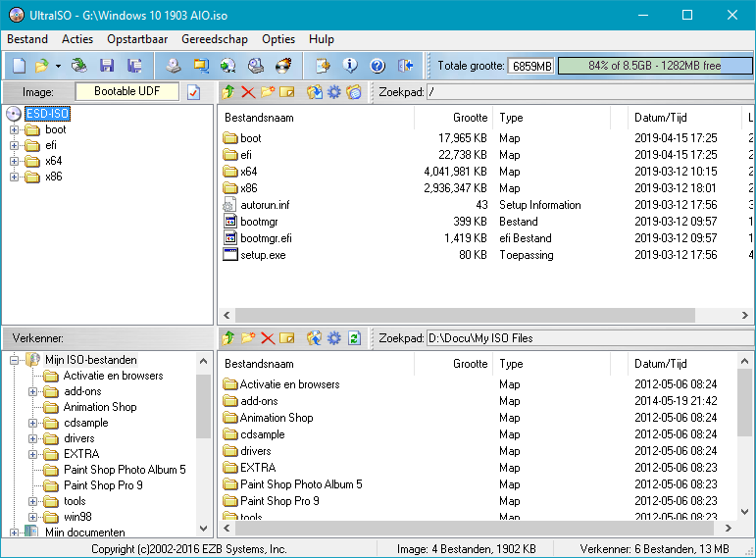The width and height of the screenshot is (756, 558).
Task: Click the image properties checkmark document icon
Action: click(194, 92)
